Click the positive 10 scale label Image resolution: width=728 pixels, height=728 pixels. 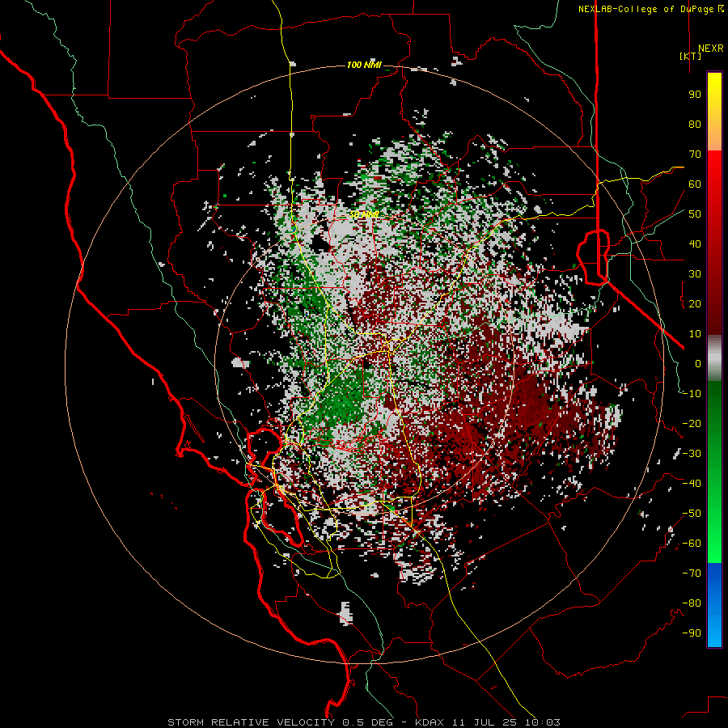pyautogui.click(x=695, y=334)
